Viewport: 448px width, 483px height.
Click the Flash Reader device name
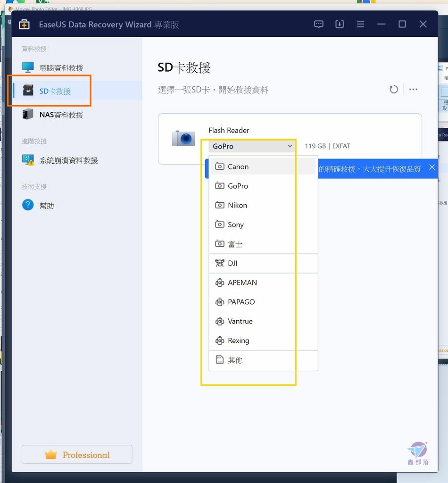tap(229, 130)
